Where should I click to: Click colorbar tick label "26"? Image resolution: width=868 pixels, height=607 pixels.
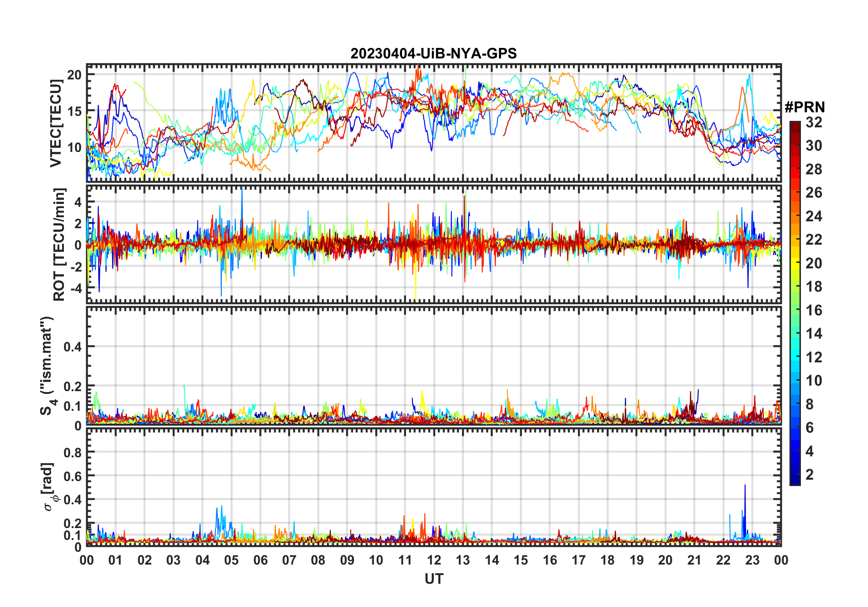click(x=814, y=193)
